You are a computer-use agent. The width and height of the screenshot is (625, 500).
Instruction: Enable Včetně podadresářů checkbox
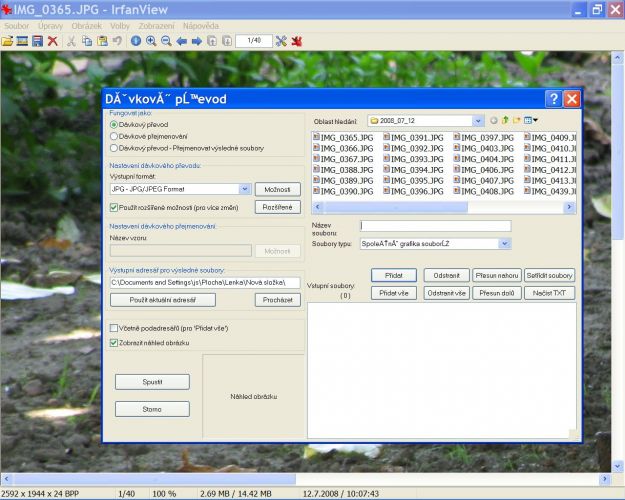pos(114,328)
